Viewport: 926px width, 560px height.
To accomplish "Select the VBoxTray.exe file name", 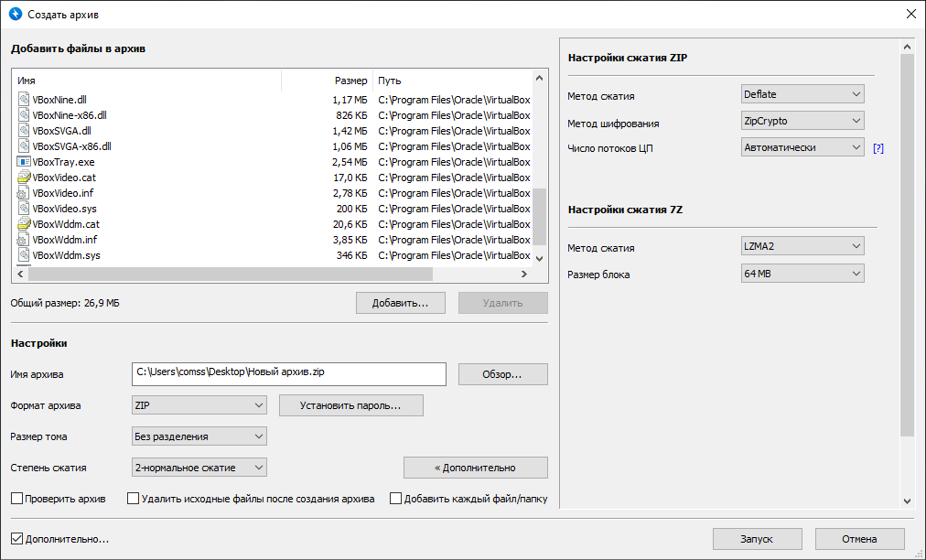I will coord(63,162).
